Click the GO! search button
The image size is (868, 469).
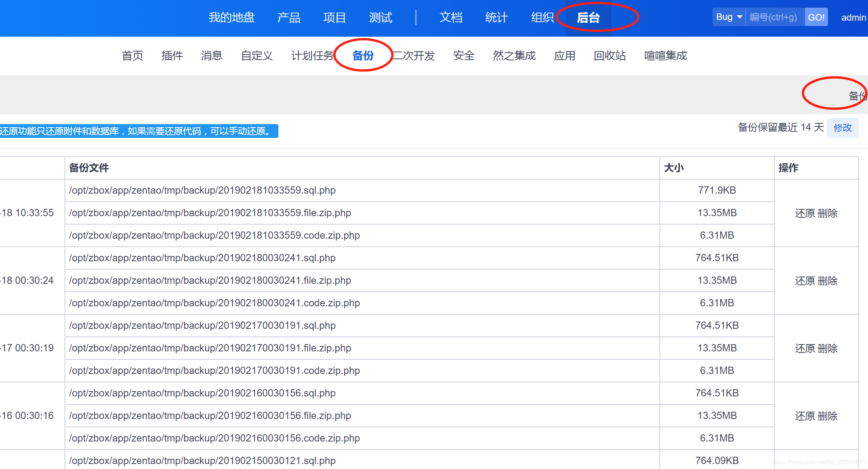pos(816,17)
